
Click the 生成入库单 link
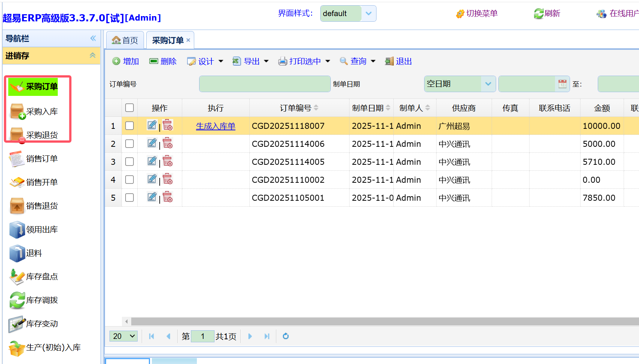tap(216, 126)
